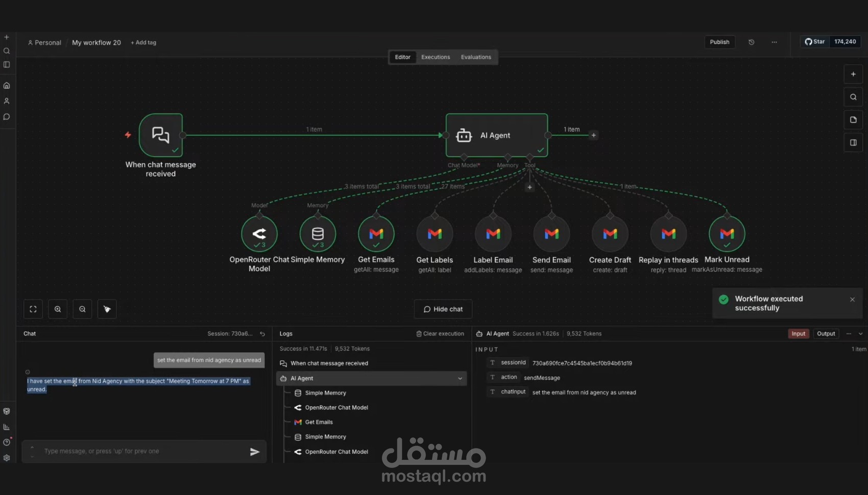Click the Publish button
Viewport: 868px width, 495px height.
719,42
